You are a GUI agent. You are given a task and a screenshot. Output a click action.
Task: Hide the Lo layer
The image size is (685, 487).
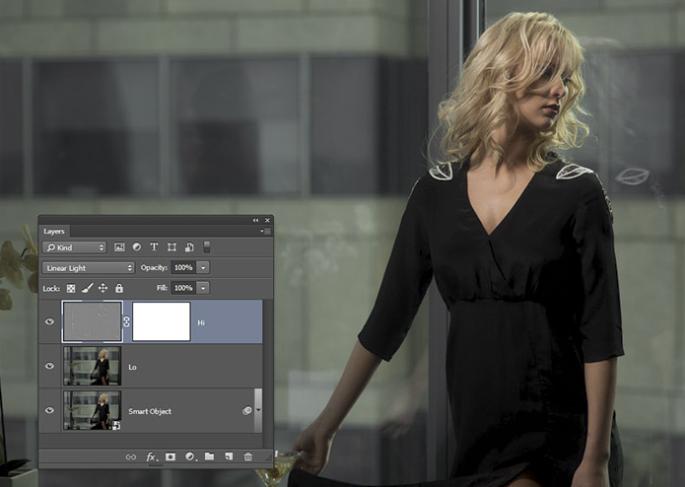(x=50, y=366)
